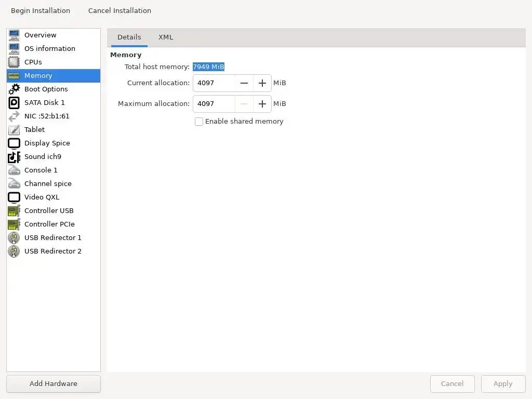The width and height of the screenshot is (532, 399).
Task: Select the CPUs chip icon
Action: [14, 62]
